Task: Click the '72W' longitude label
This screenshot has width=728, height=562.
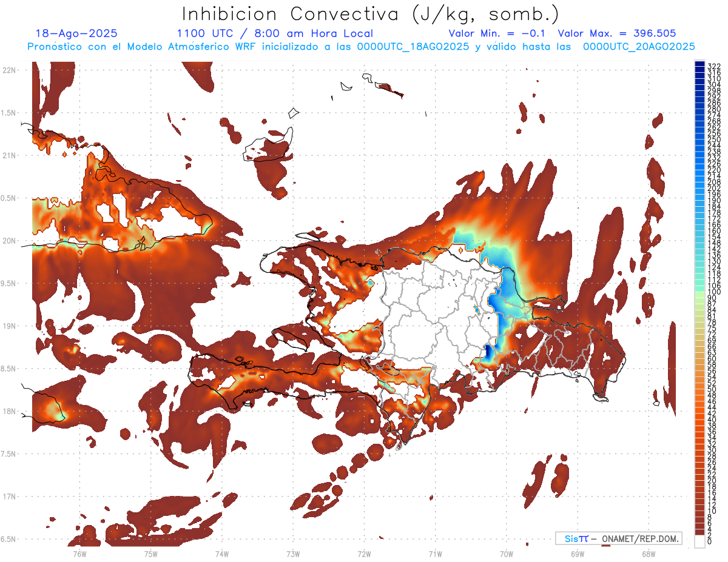Action: (x=364, y=554)
